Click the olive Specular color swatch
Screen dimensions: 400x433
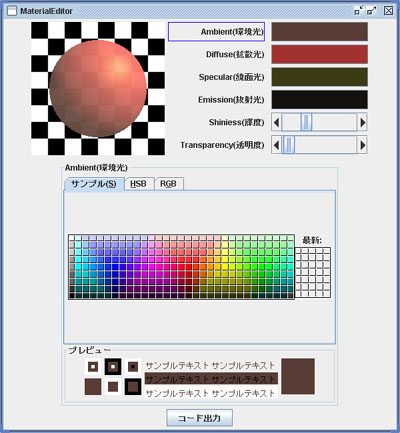pos(319,77)
